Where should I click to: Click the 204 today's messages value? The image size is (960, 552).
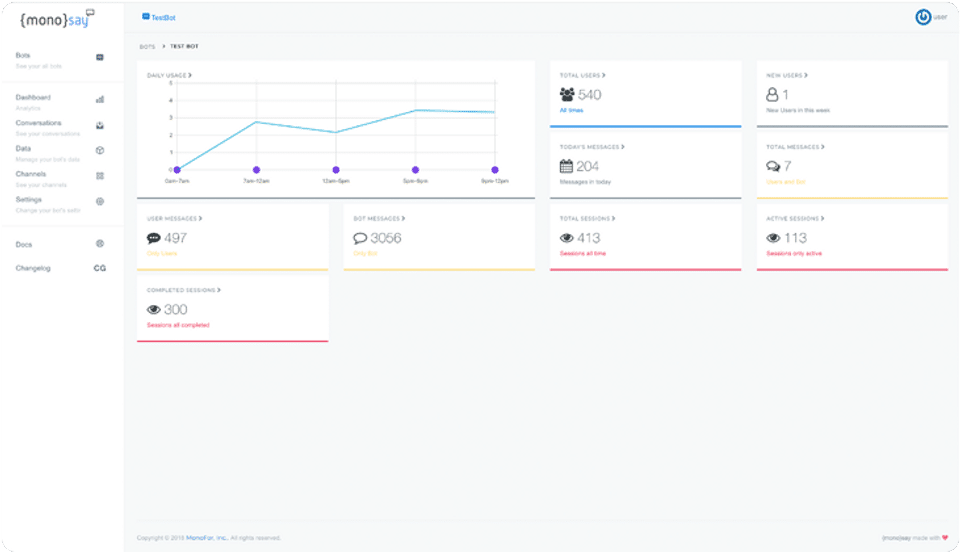[587, 166]
